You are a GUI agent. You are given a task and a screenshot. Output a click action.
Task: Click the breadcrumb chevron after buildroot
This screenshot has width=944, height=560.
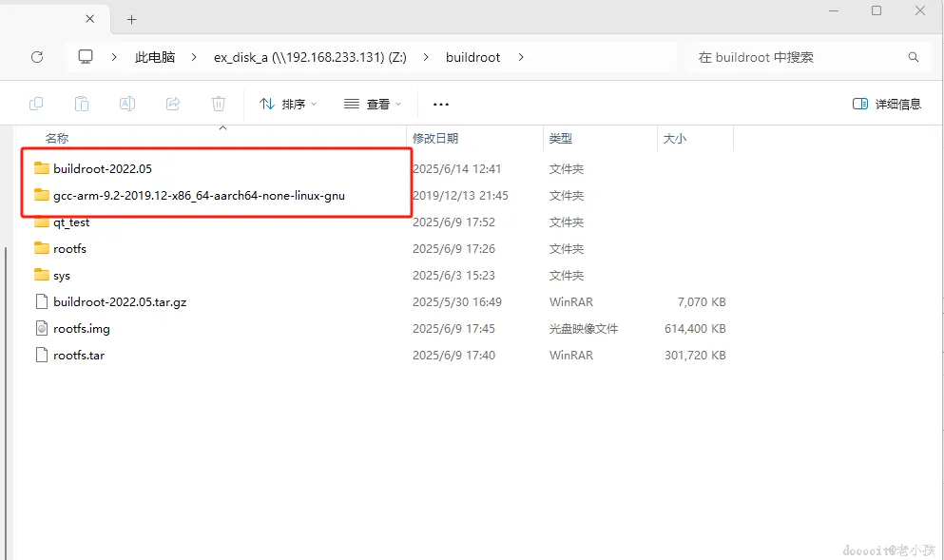point(521,57)
